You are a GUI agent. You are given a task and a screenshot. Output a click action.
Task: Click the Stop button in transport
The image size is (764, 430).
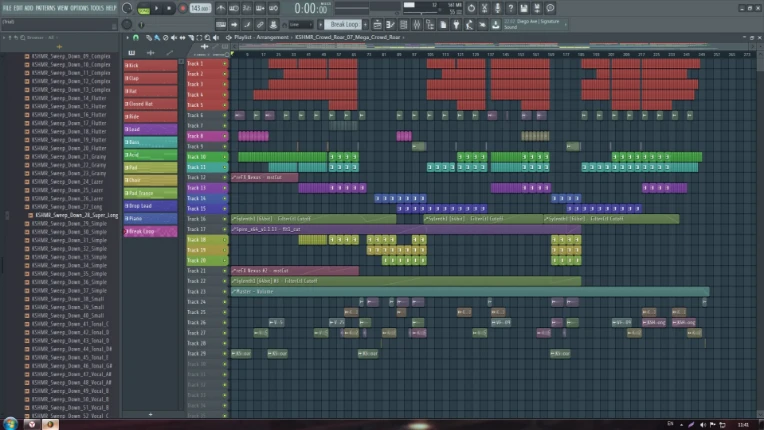tap(169, 8)
